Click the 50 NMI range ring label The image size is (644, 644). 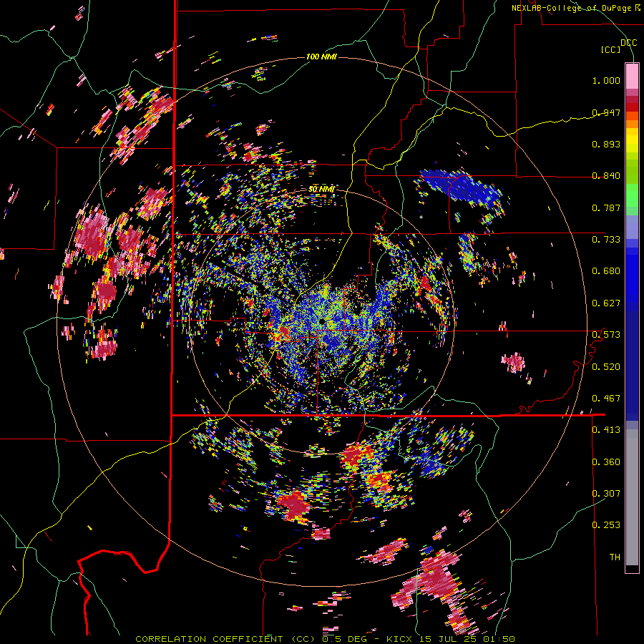[321, 189]
